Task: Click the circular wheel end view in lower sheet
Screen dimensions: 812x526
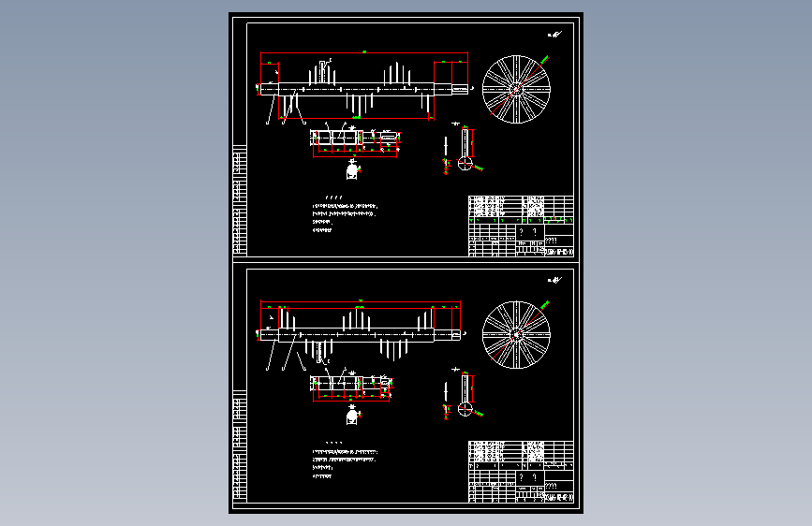Action: [x=516, y=335]
